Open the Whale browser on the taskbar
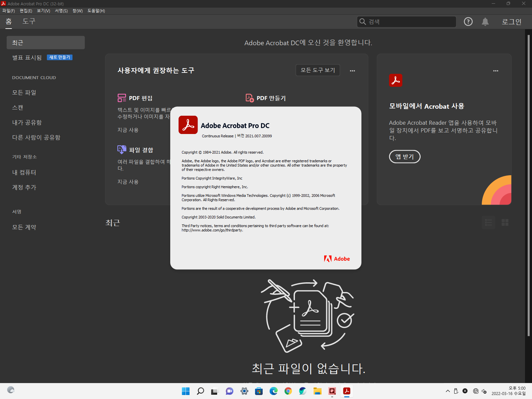This screenshot has height=399, width=532. click(303, 391)
